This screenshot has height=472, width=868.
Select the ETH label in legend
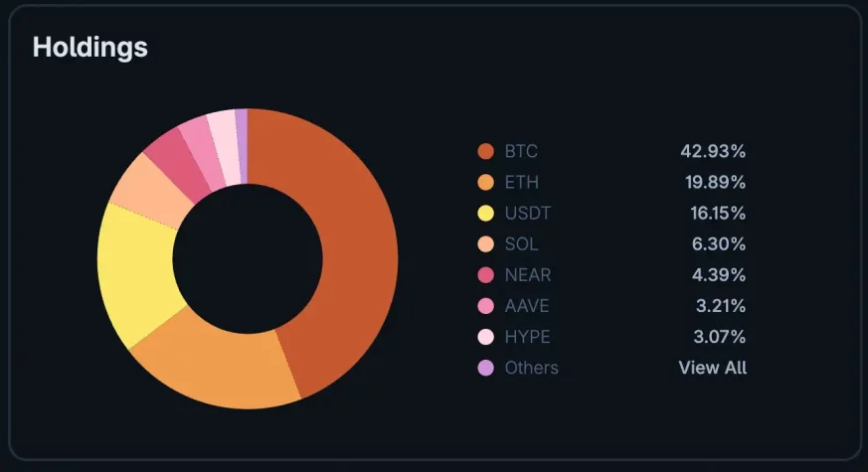tap(520, 183)
